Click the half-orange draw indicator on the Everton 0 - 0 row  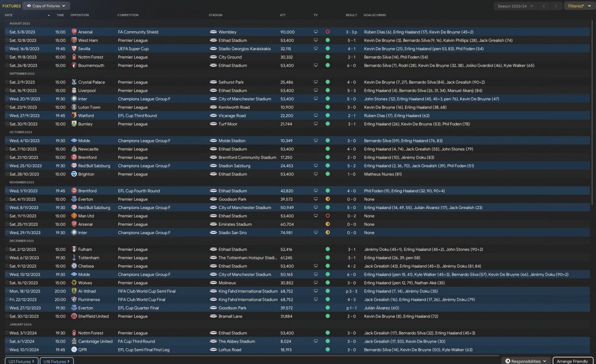(x=328, y=199)
